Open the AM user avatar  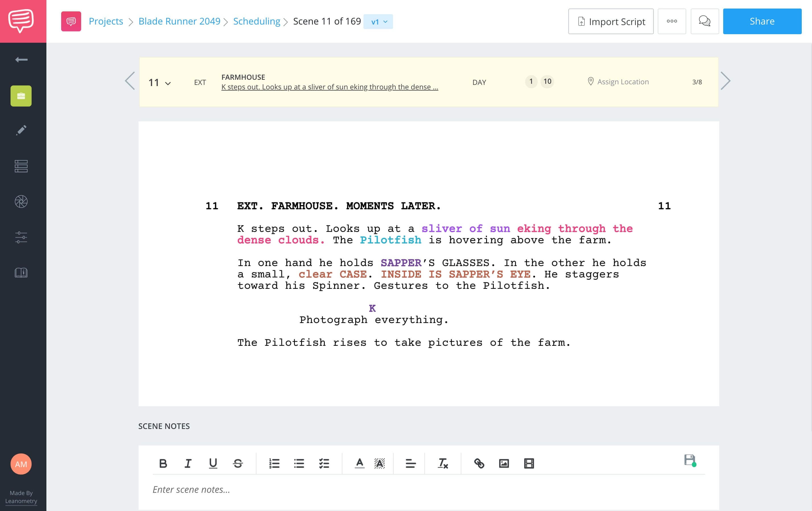tap(21, 464)
